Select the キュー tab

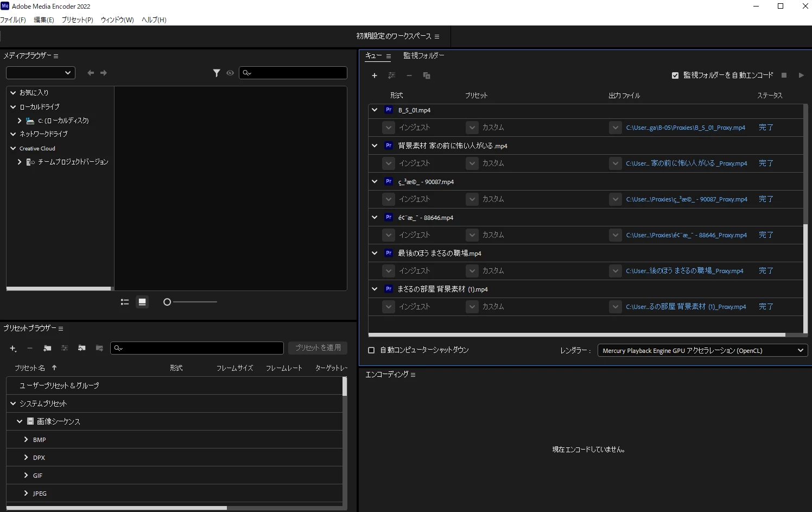point(373,55)
